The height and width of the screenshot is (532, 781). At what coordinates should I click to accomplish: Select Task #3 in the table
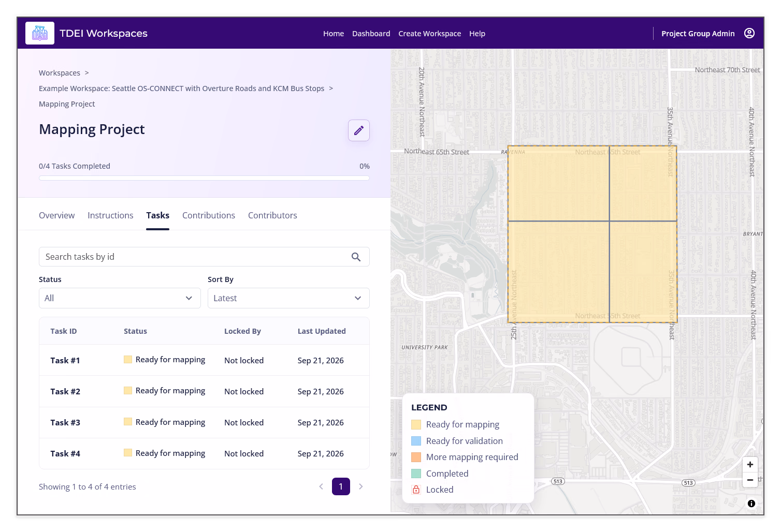click(x=204, y=422)
